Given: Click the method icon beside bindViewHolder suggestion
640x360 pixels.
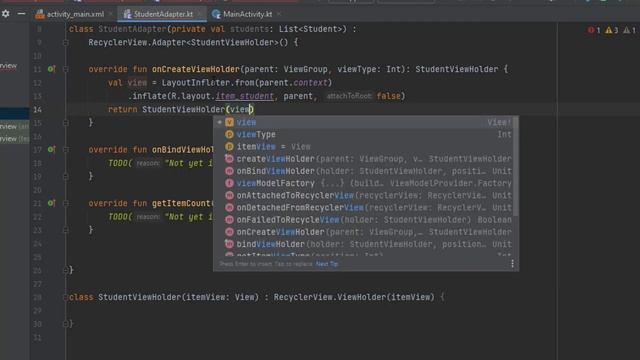Looking at the screenshot, I should pos(229,244).
